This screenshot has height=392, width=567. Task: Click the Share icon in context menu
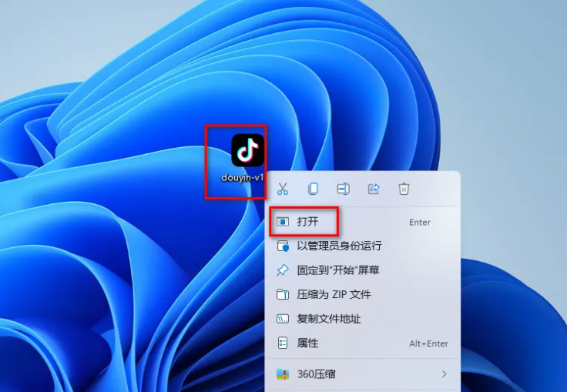pos(374,189)
